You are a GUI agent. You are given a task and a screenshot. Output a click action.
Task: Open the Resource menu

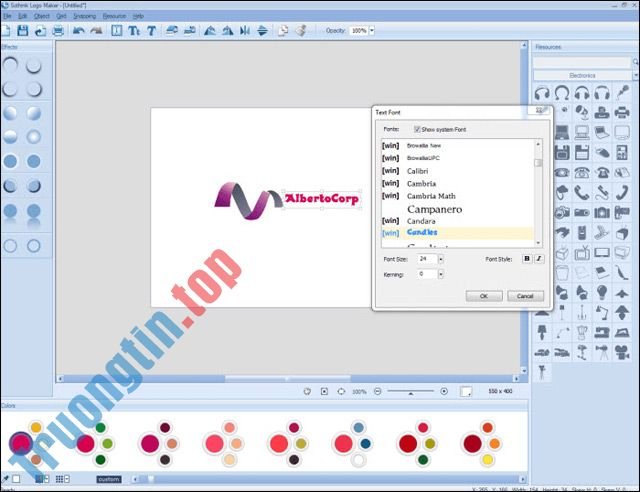tap(114, 16)
